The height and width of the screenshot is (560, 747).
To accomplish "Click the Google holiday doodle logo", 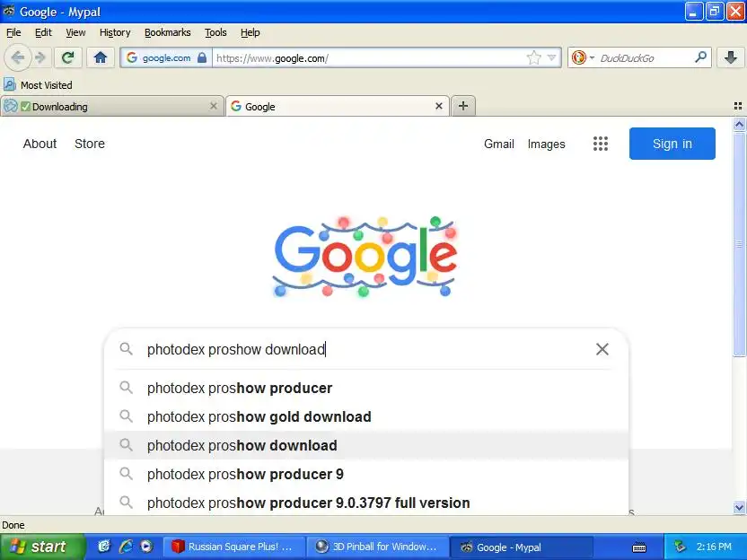I will point(365,256).
